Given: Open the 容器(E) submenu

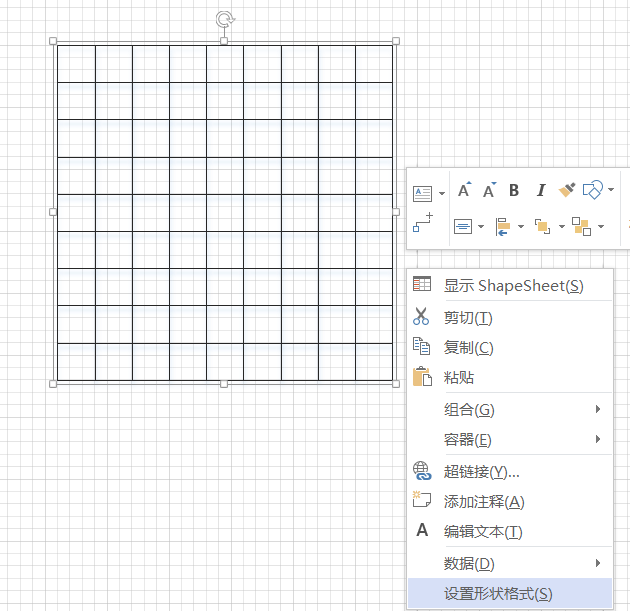Looking at the screenshot, I should pos(510,439).
